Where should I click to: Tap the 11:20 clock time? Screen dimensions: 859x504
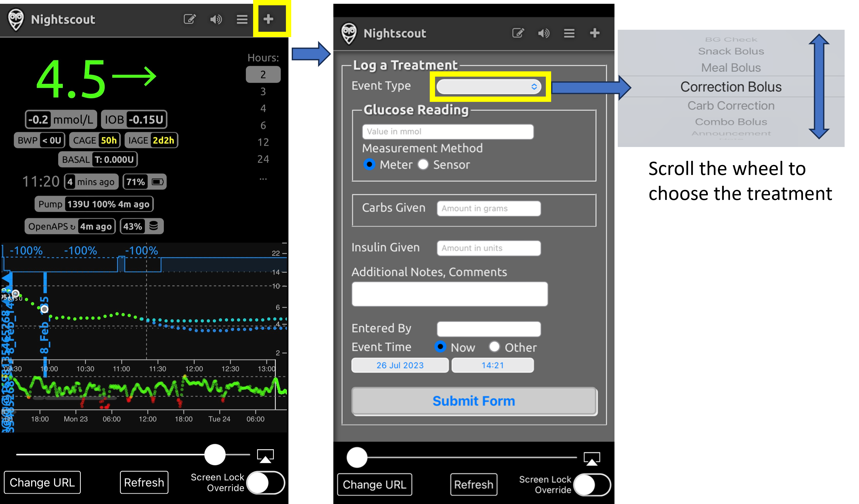(41, 182)
